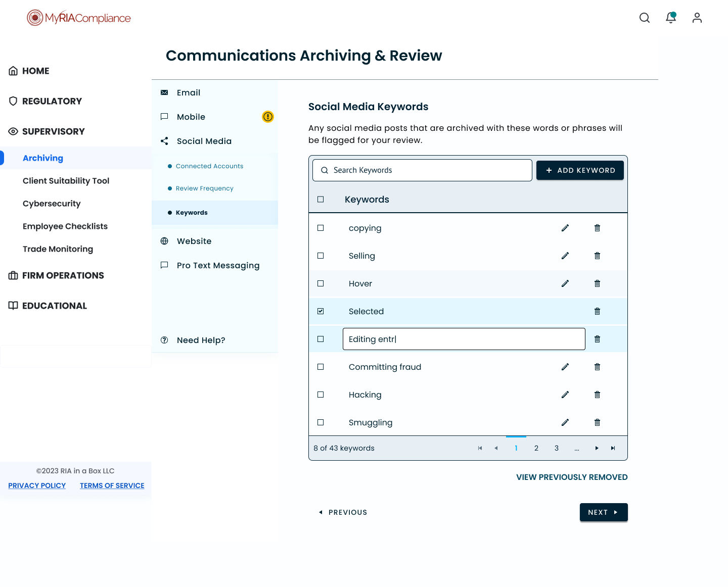The height and width of the screenshot is (587, 728).
Task: Edit the Committing fraud keyword
Action: click(x=565, y=367)
